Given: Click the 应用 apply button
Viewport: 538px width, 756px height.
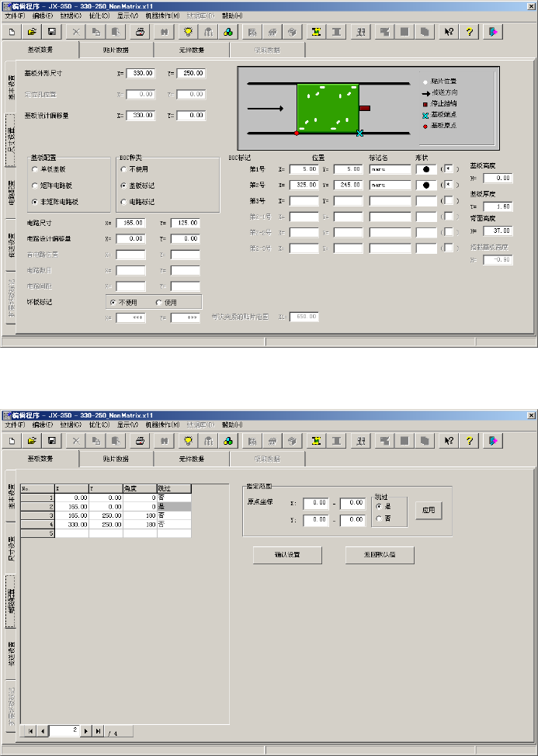Looking at the screenshot, I should 429,510.
